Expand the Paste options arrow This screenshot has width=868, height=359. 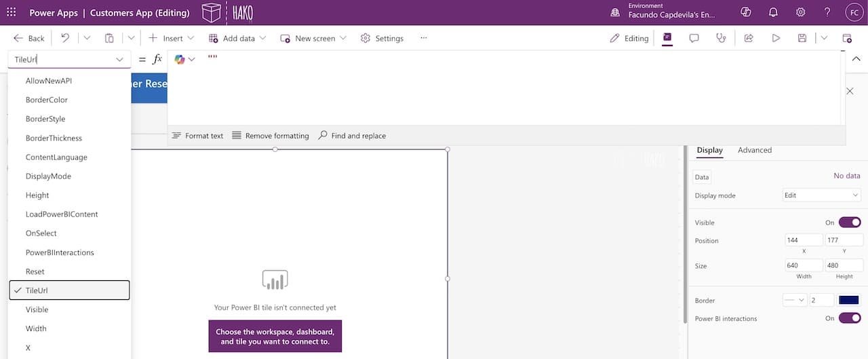click(132, 38)
